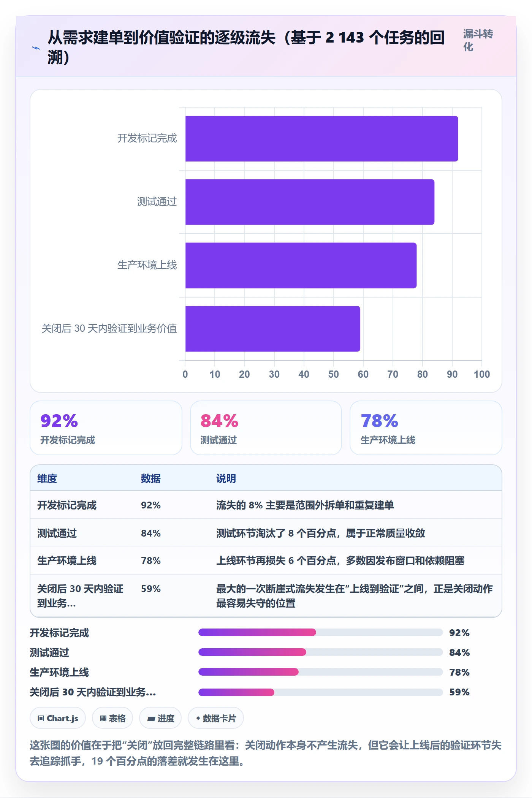
Task: Click the 92% 开发标记完成 data card
Action: click(106, 428)
